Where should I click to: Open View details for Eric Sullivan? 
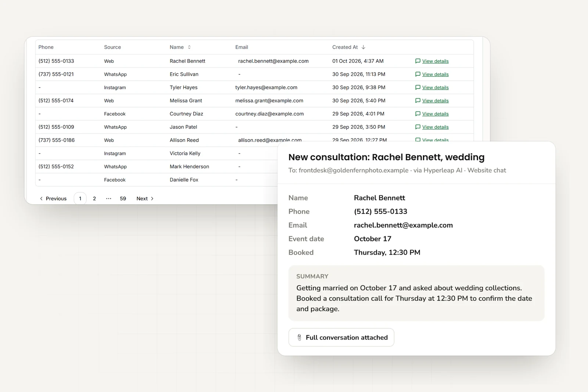pyautogui.click(x=435, y=74)
